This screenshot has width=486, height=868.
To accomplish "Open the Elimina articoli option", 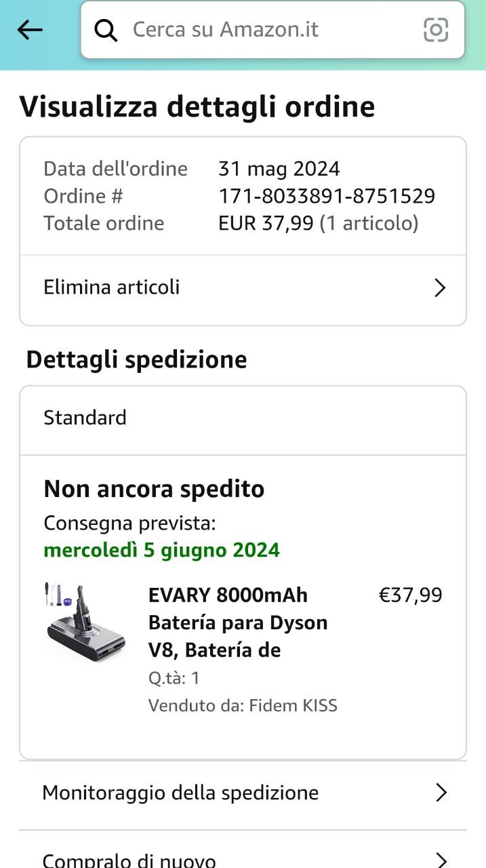I will point(112,288).
